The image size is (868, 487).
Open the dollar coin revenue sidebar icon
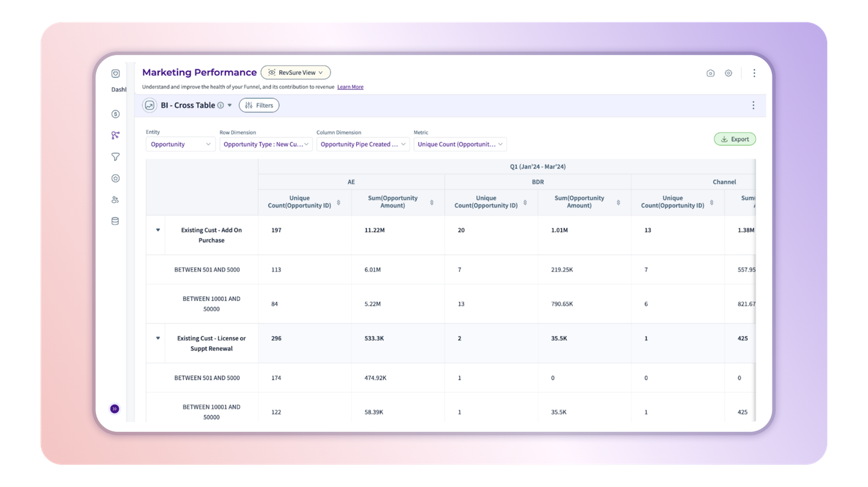[115, 114]
